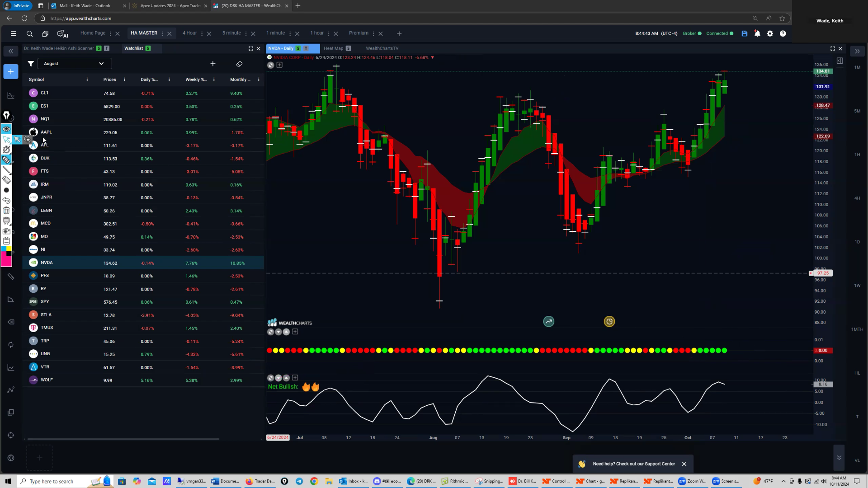Collapse the left sidebar chevrons
The width and height of the screenshot is (868, 488).
tap(11, 51)
